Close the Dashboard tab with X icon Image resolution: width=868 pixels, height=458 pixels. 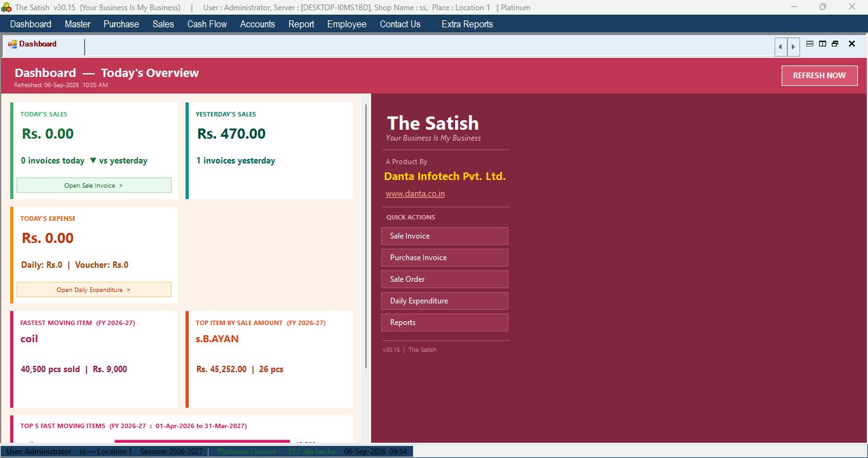pyautogui.click(x=852, y=44)
